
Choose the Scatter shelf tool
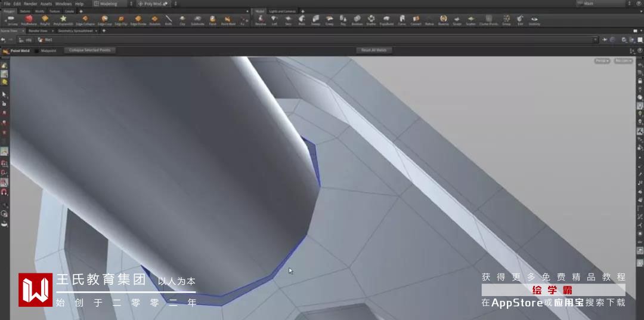tap(470, 20)
